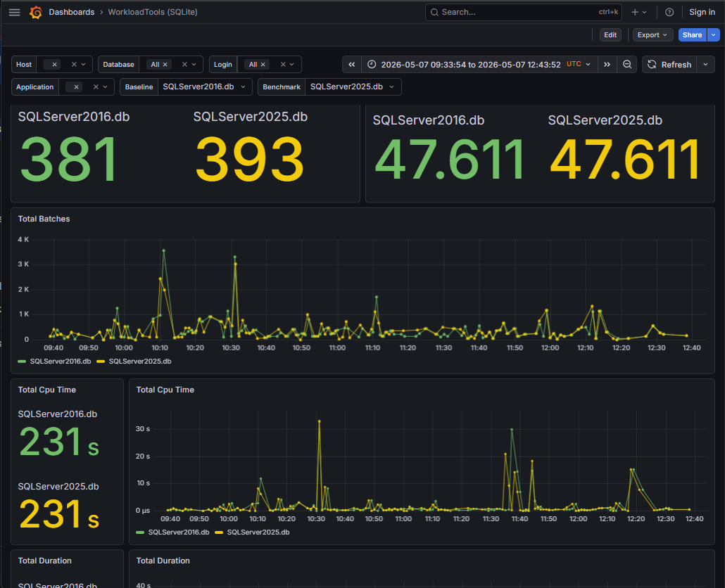Open the hamburger navigation menu

[x=14, y=13]
